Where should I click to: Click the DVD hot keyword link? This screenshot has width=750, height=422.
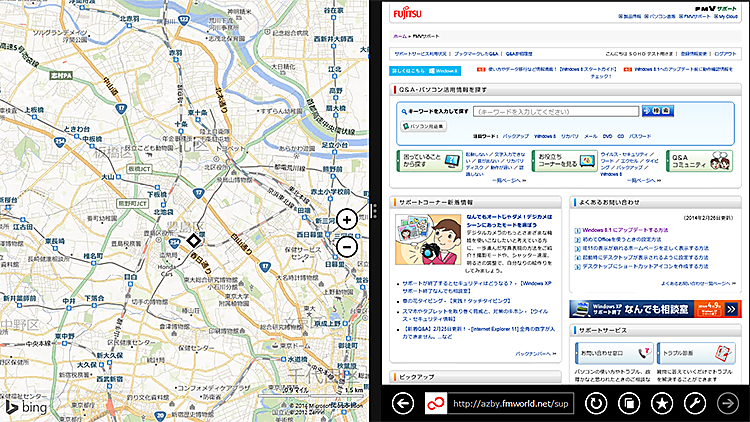607,136
